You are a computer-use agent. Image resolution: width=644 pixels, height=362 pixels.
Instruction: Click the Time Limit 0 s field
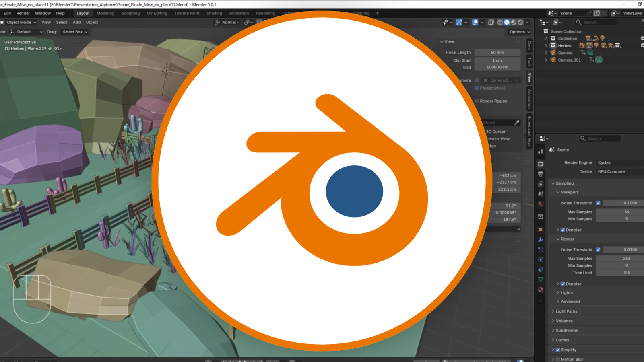(x=620, y=273)
